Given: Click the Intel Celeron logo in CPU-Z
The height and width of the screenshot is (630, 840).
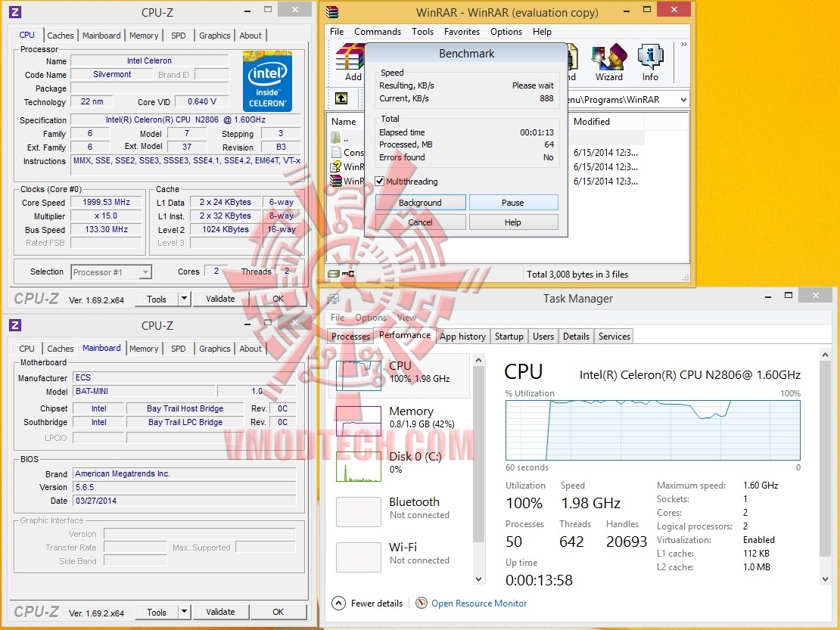Looking at the screenshot, I should click(x=267, y=81).
